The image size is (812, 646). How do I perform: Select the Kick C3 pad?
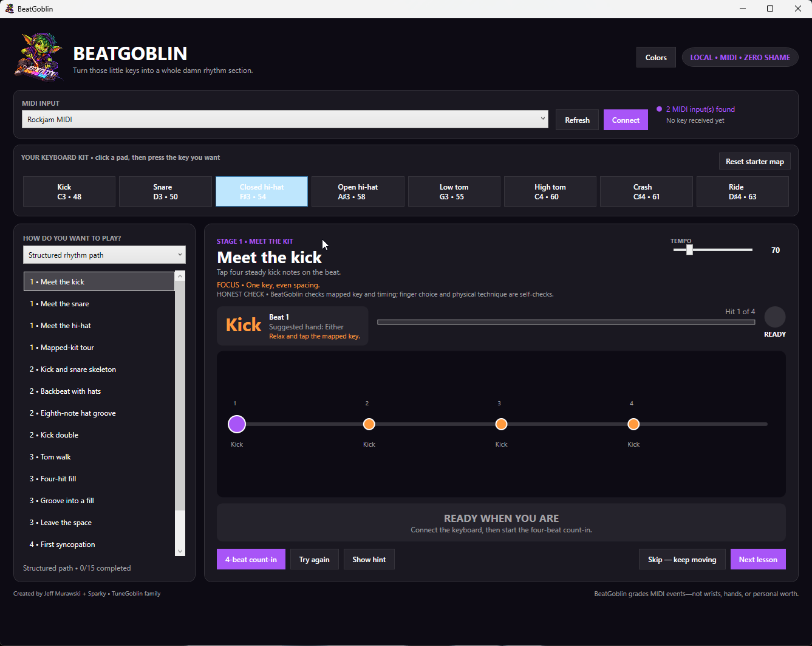(69, 191)
